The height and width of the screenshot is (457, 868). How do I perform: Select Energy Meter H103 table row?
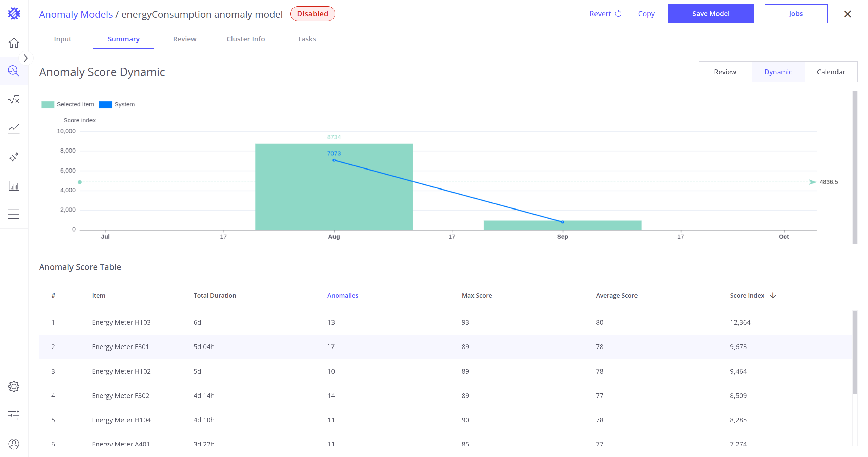click(x=121, y=322)
